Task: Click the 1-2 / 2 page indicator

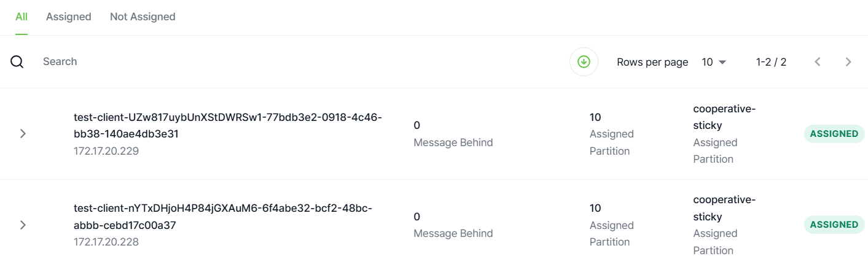Action: 771,62
